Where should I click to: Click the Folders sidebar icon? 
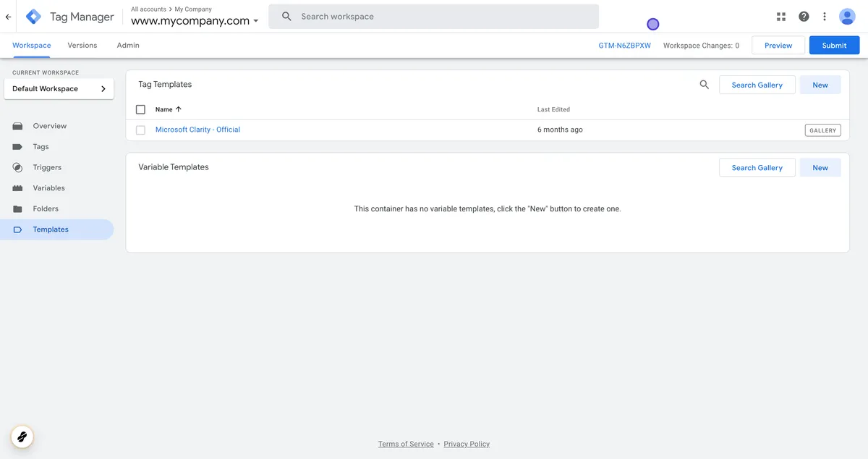click(18, 209)
